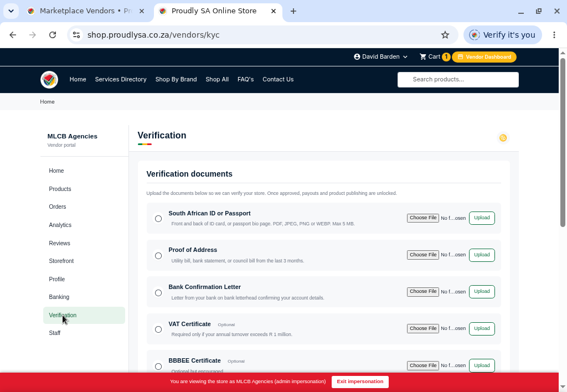Select the South African ID or Passport radio circle
The width and height of the screenshot is (567, 392).
[x=158, y=218]
